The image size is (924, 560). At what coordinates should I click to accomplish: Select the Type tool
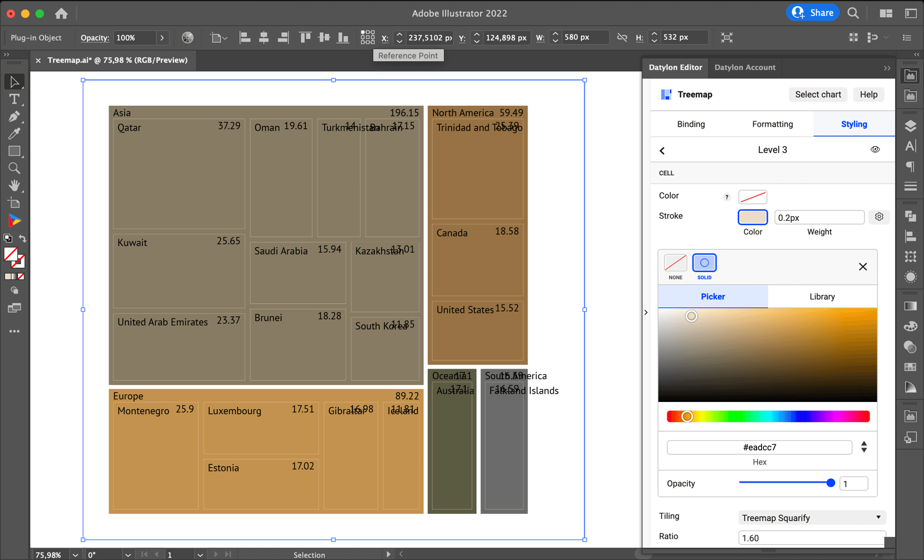click(x=14, y=100)
